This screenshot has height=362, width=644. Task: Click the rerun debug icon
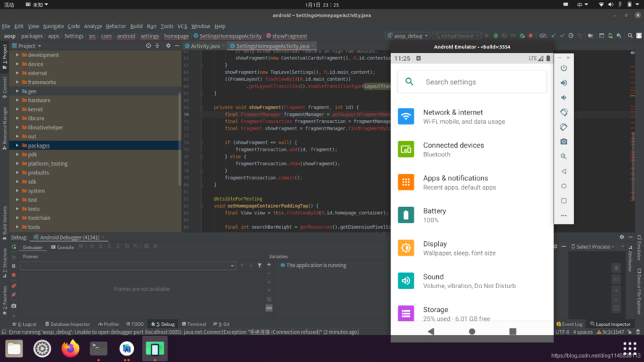pos(14,247)
